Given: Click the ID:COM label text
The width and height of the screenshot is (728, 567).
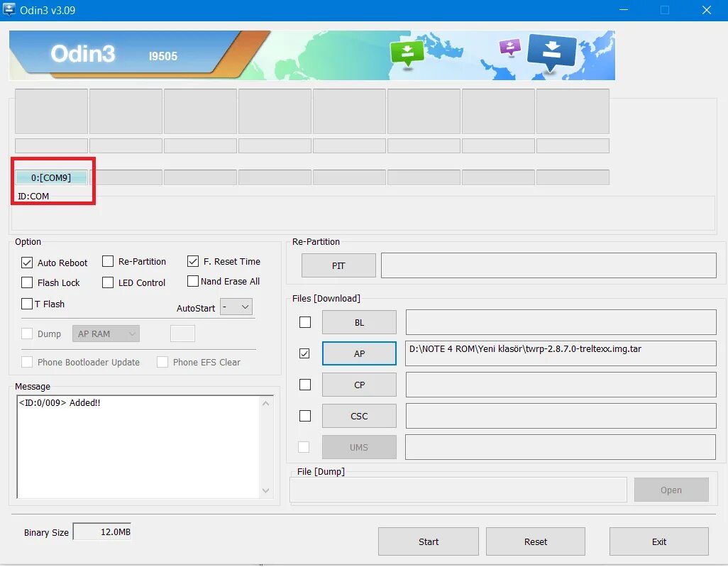Looking at the screenshot, I should [x=33, y=197].
